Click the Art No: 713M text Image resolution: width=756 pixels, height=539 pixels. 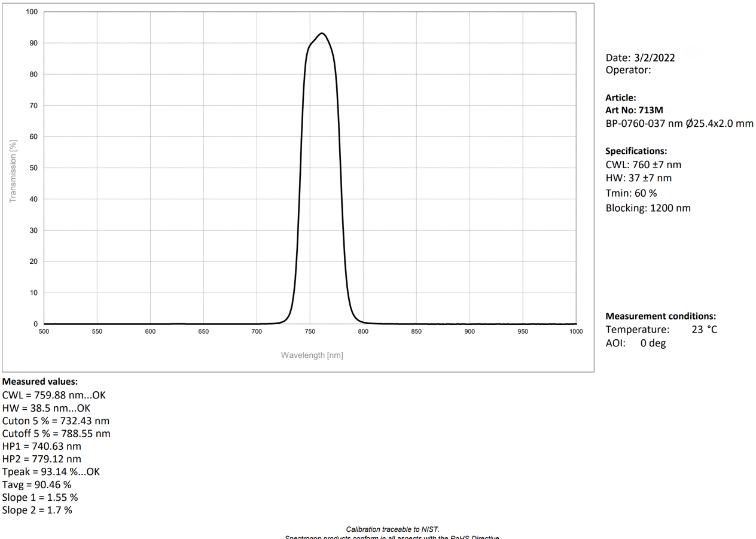tap(634, 110)
